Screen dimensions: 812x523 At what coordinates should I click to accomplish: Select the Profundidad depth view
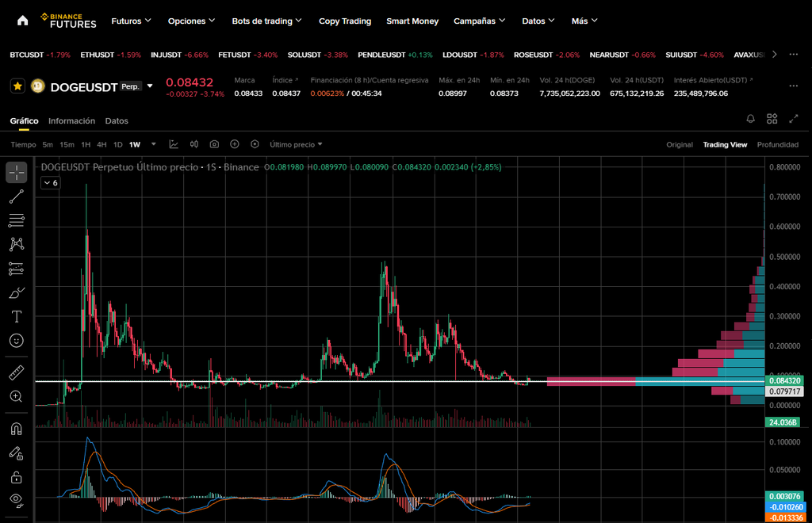click(778, 144)
